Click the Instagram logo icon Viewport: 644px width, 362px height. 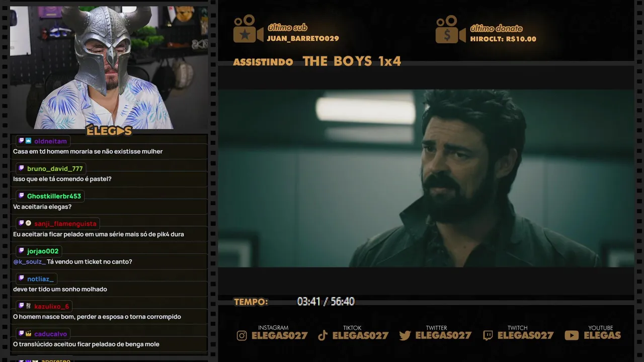[x=242, y=336]
